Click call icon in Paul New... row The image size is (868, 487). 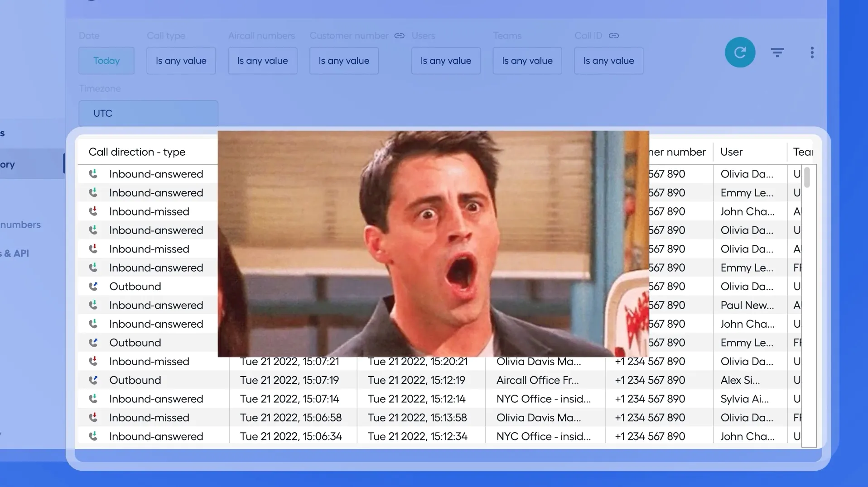coord(93,305)
